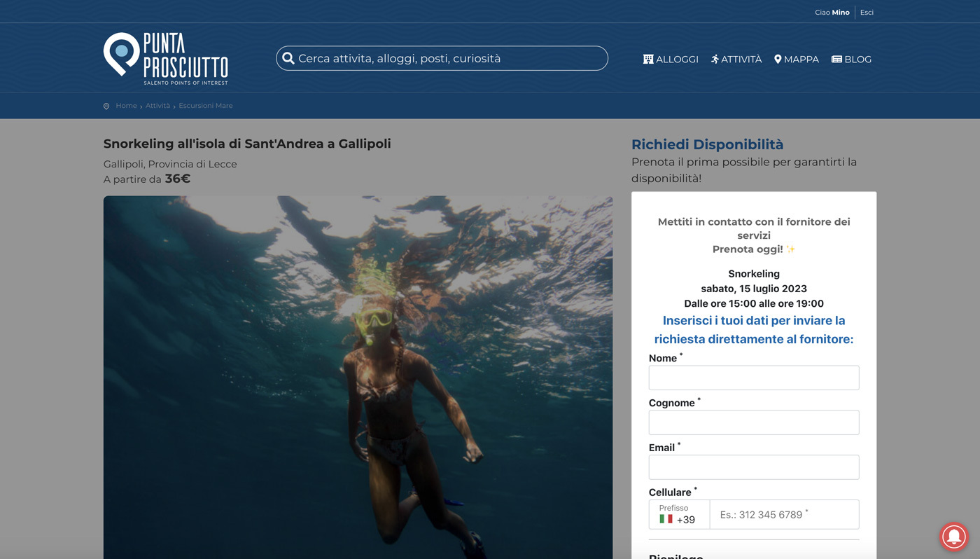
Task: Click the red notification bell icon
Action: coord(953,536)
